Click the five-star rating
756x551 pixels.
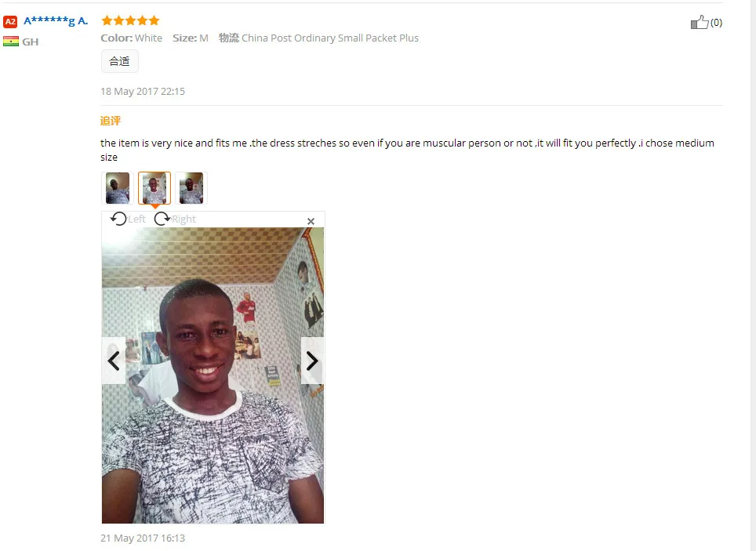pos(130,20)
